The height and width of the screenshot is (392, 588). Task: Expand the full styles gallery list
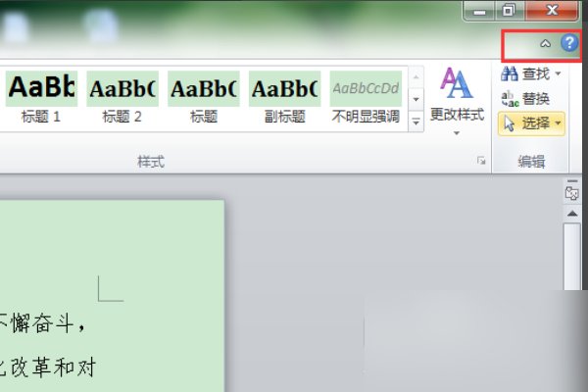(416, 122)
